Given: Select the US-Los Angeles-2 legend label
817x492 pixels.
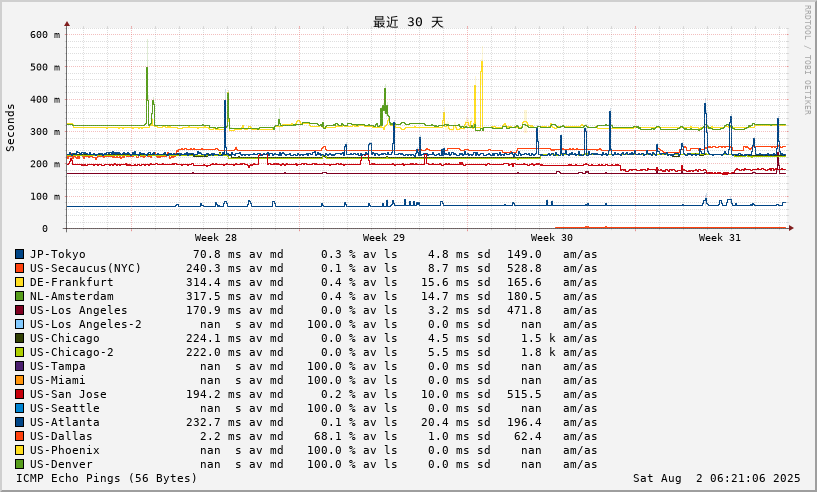Looking at the screenshot, I should (x=85, y=324).
